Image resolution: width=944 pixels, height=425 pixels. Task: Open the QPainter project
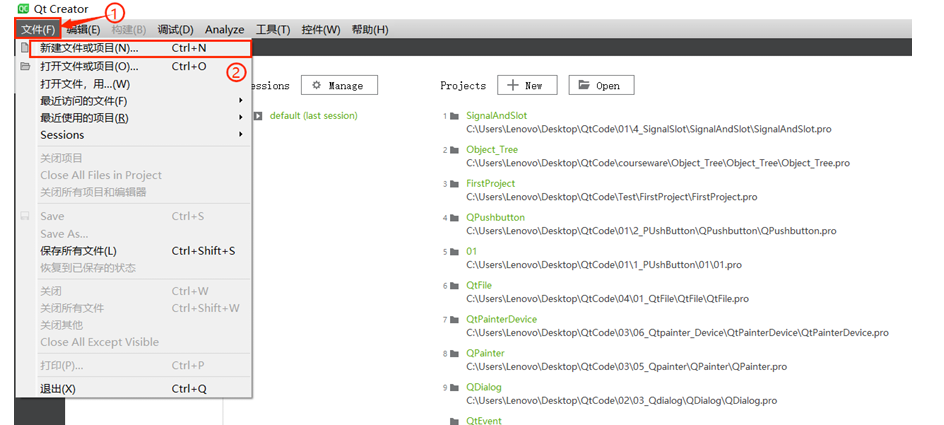[x=485, y=353]
